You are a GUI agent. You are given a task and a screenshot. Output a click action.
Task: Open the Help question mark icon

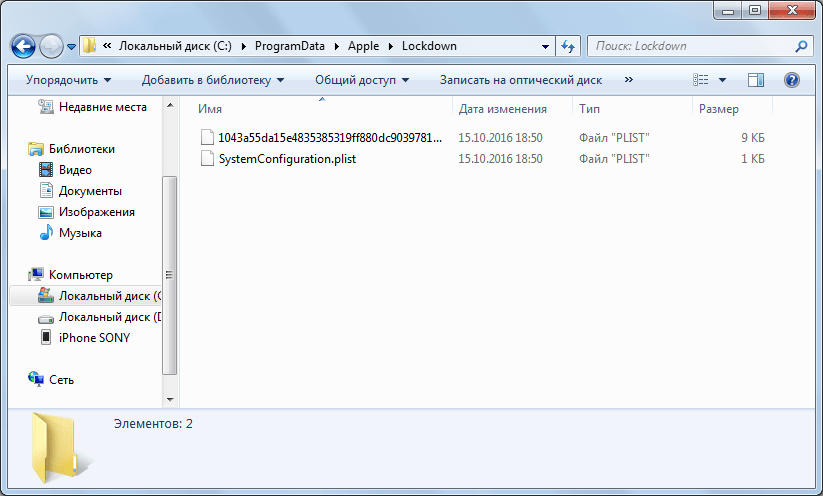click(792, 80)
